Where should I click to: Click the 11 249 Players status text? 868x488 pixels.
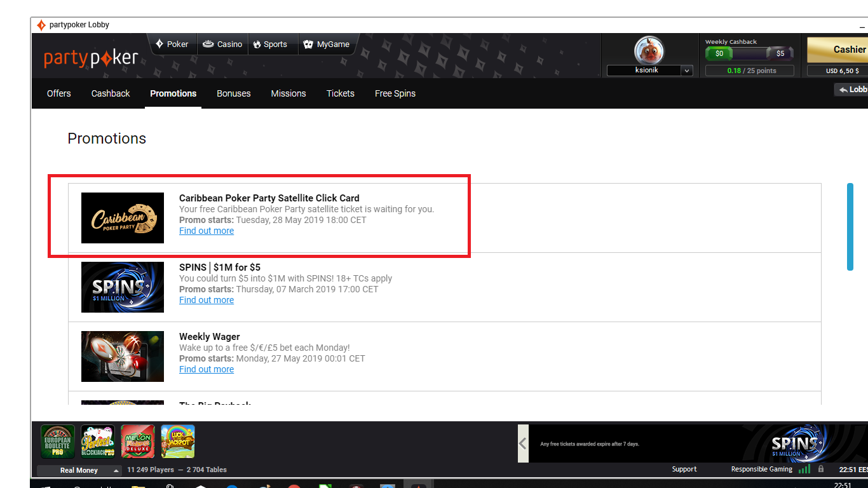click(151, 470)
